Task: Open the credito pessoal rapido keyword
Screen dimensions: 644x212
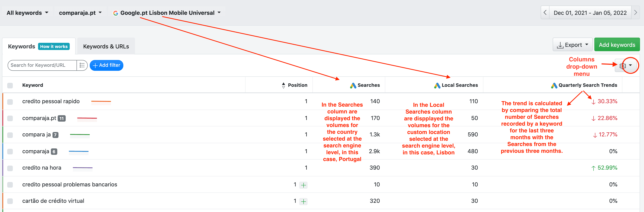Action: pyautogui.click(x=51, y=101)
